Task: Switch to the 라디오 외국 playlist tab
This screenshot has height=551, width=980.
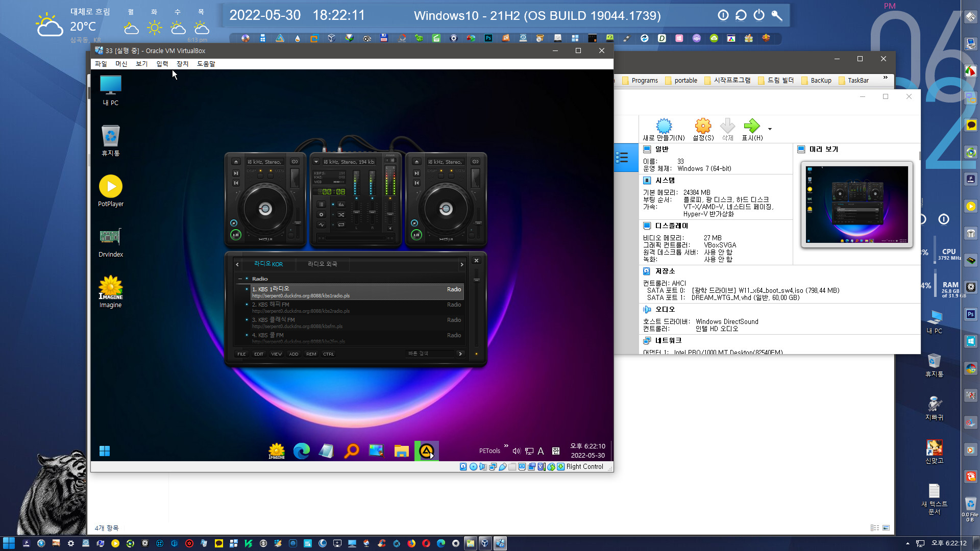Action: coord(322,264)
